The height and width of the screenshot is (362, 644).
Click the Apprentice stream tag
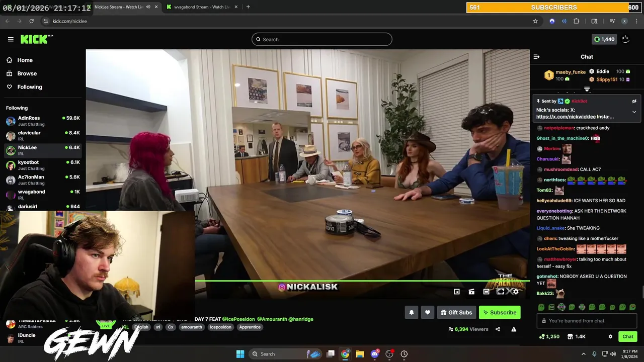(250, 327)
